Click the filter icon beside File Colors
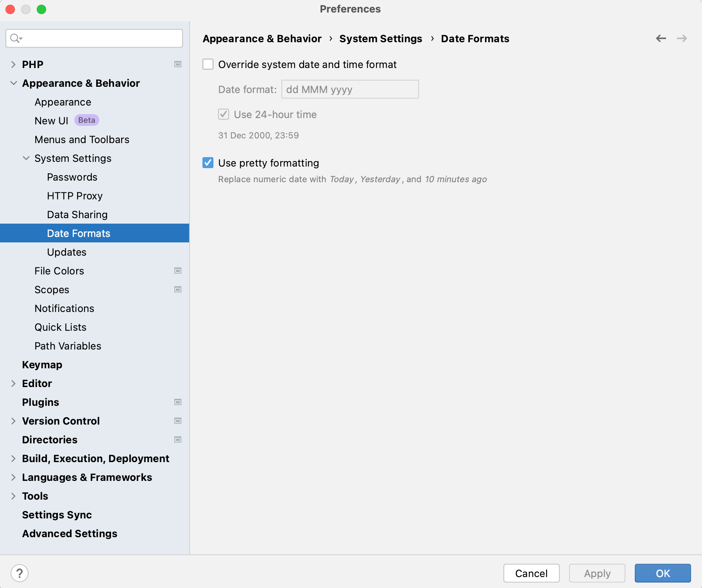702x588 pixels. coord(178,271)
